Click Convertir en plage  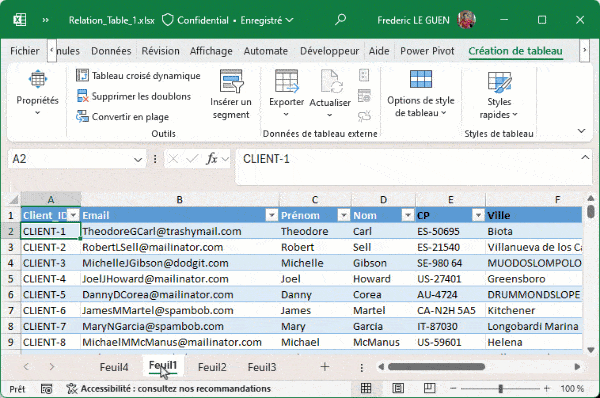pyautogui.click(x=122, y=117)
